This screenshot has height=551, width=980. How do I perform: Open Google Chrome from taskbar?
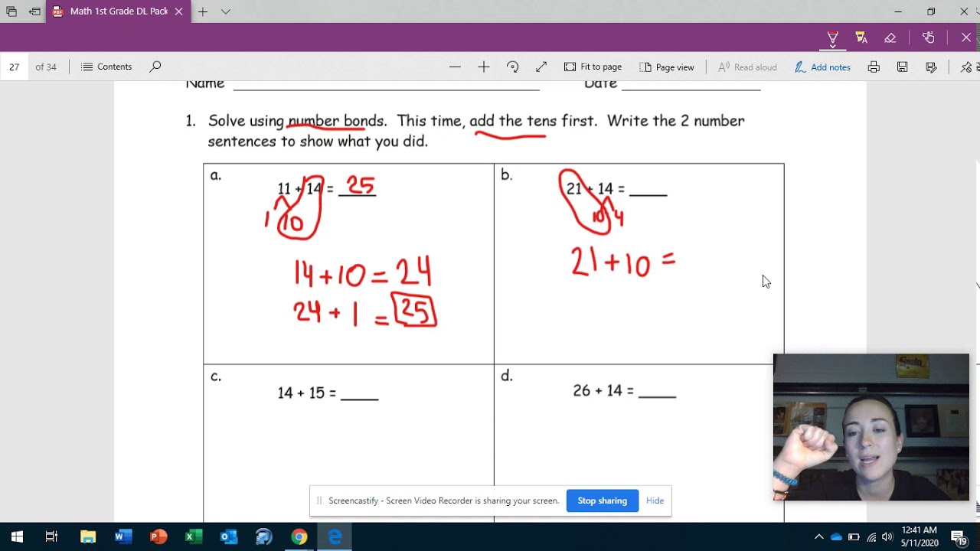pyautogui.click(x=299, y=536)
